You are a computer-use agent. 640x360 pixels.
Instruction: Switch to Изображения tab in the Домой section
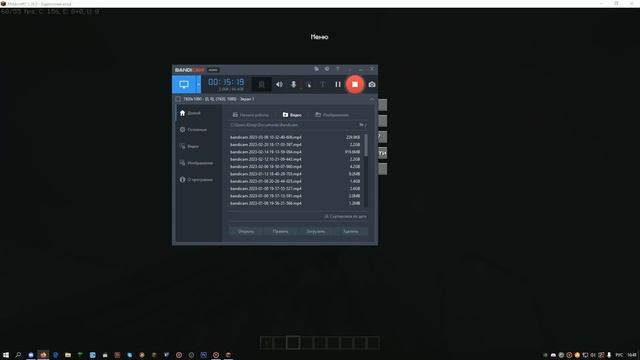(332, 115)
